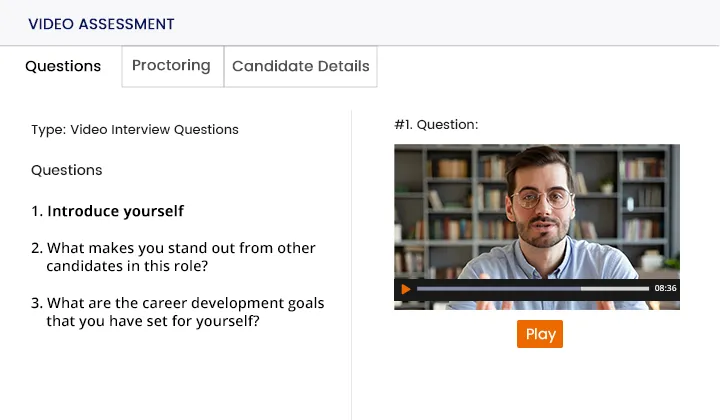Click the candidate video thumbnail
The image size is (720, 420).
tap(537, 227)
